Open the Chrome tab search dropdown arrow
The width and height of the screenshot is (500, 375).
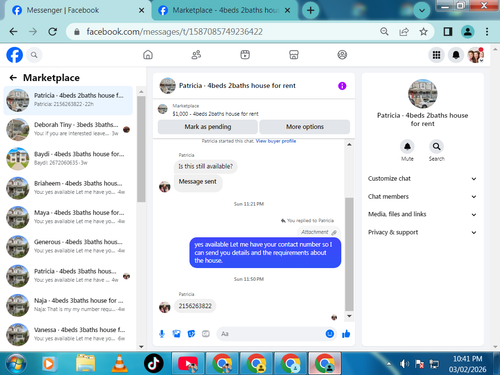coord(422,11)
